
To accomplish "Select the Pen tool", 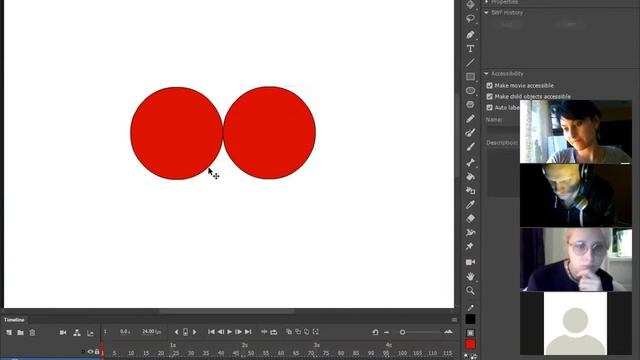I will coord(470,34).
